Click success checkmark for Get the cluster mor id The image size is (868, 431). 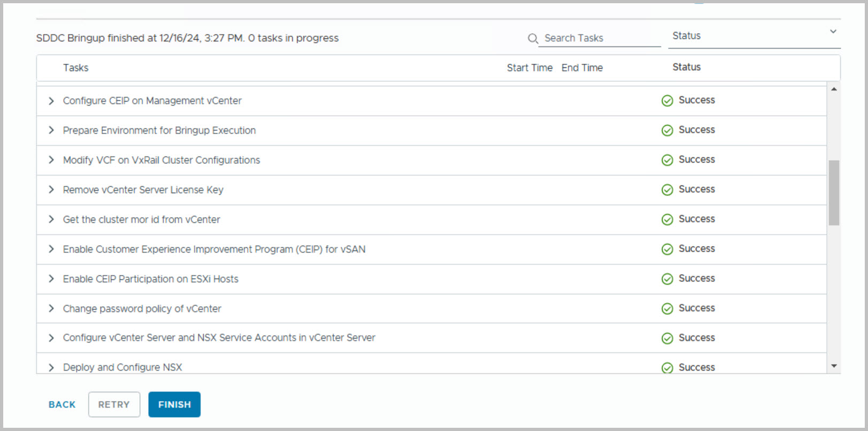(667, 220)
